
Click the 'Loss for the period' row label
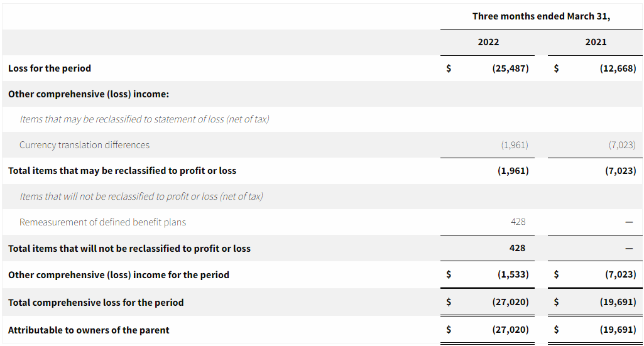[x=50, y=68]
